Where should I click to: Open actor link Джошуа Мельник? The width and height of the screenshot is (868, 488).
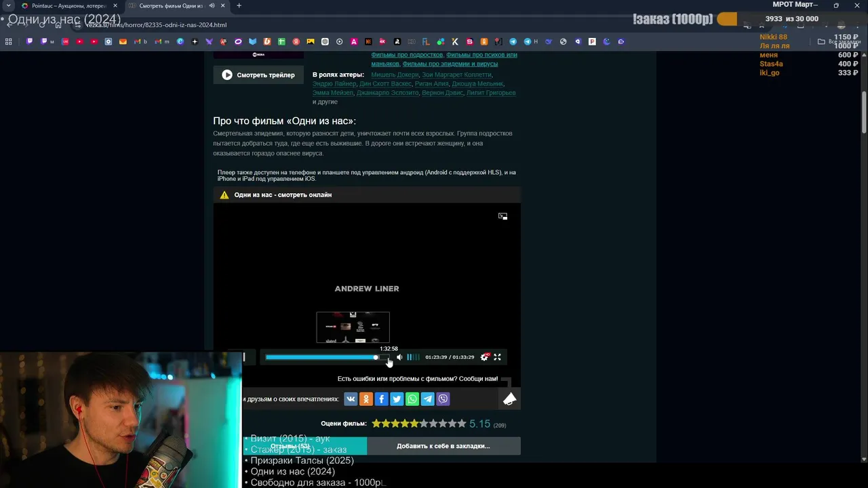click(477, 84)
